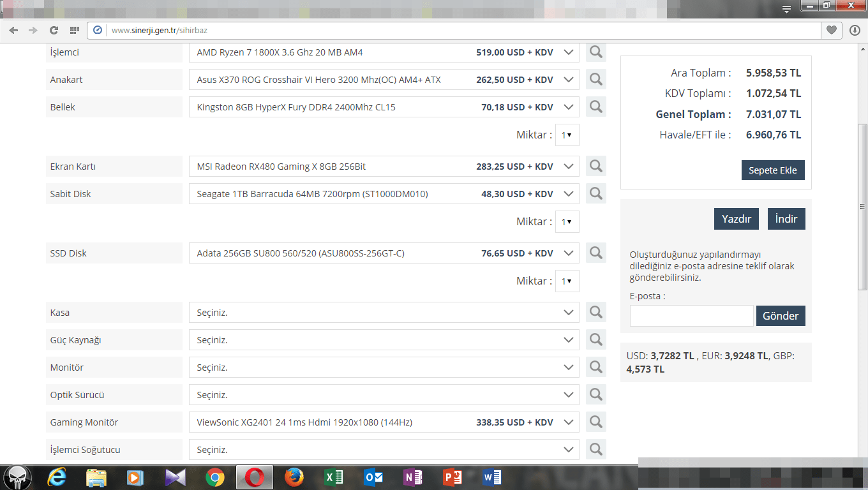Click the search icon for Anakart row
This screenshot has height=490, width=868.
click(596, 80)
